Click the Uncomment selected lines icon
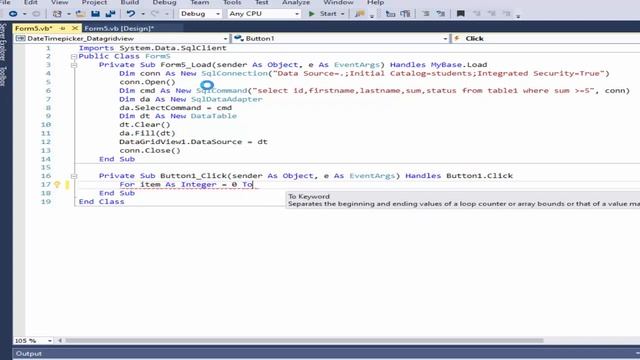Image resolution: width=640 pixels, height=360 pixels. [x=441, y=14]
